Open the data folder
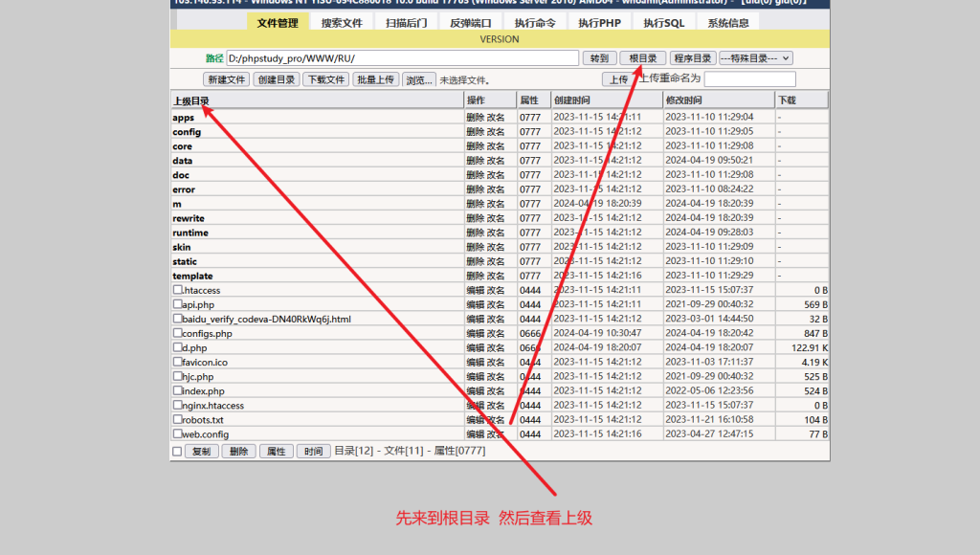This screenshot has height=555, width=980. [183, 161]
